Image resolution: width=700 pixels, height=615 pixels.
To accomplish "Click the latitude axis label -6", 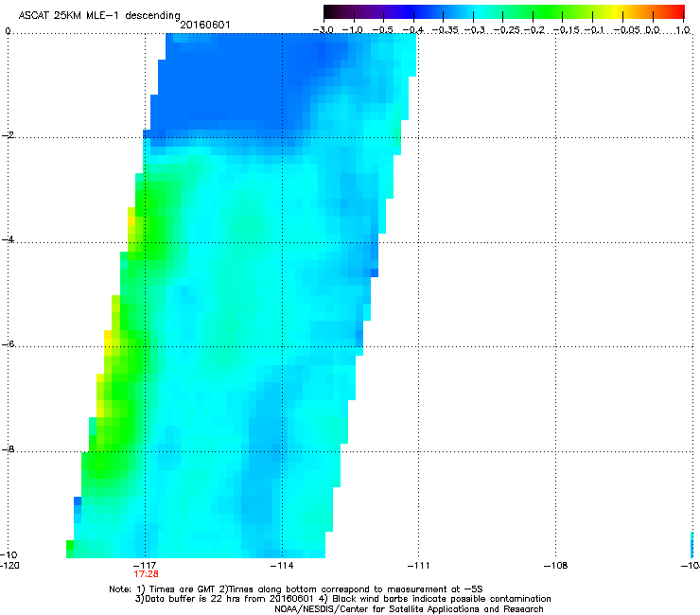I will [x=8, y=343].
